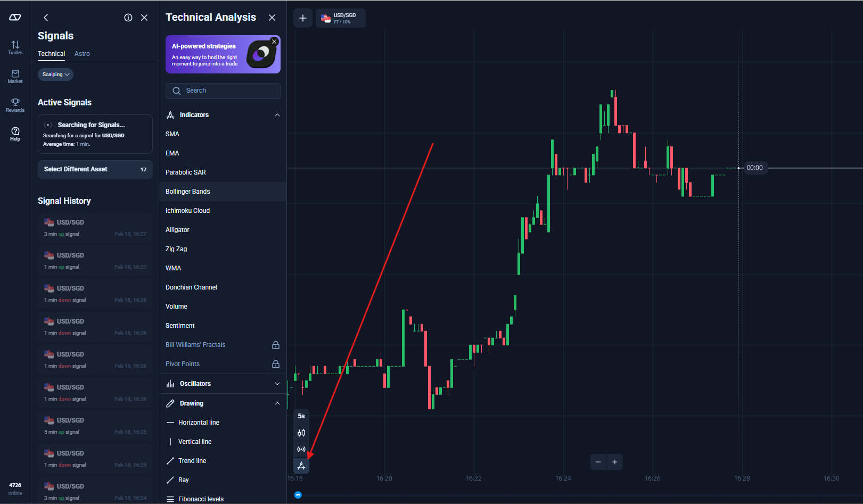The width and height of the screenshot is (863, 504).
Task: Add the Parabolic SAR indicator
Action: 223,172
